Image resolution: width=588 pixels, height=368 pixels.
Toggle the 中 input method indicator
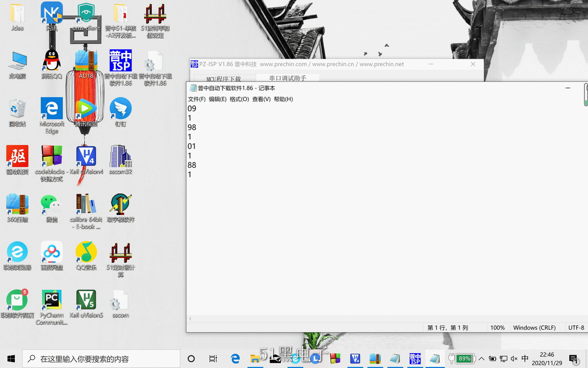coord(525,359)
